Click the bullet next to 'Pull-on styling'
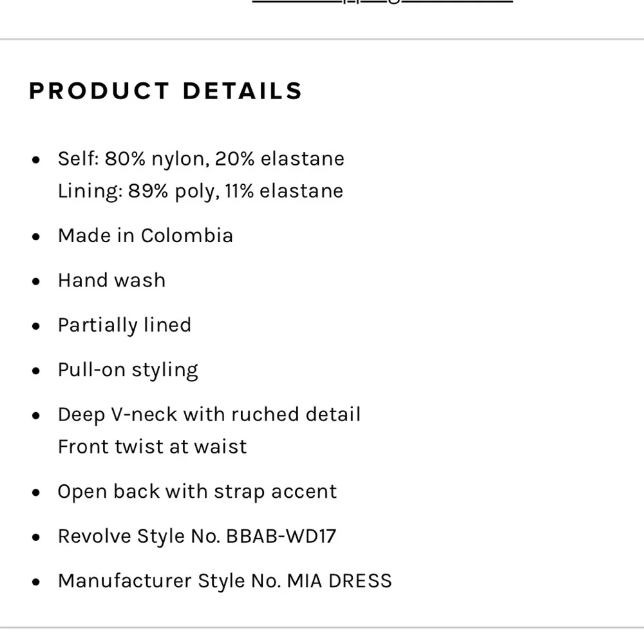 point(36,372)
